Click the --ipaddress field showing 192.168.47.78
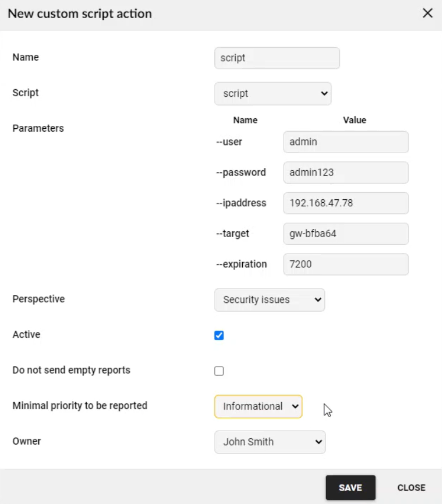443x504 pixels. 346,203
